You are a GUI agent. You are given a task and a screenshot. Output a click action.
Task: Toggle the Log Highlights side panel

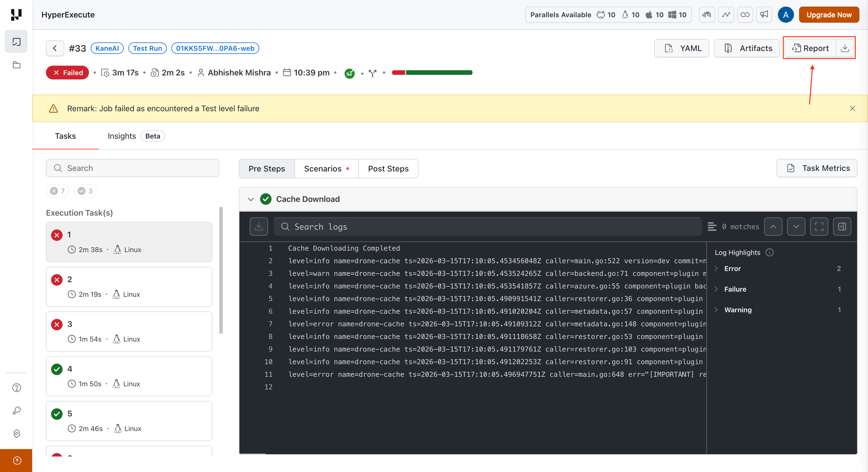click(x=842, y=226)
